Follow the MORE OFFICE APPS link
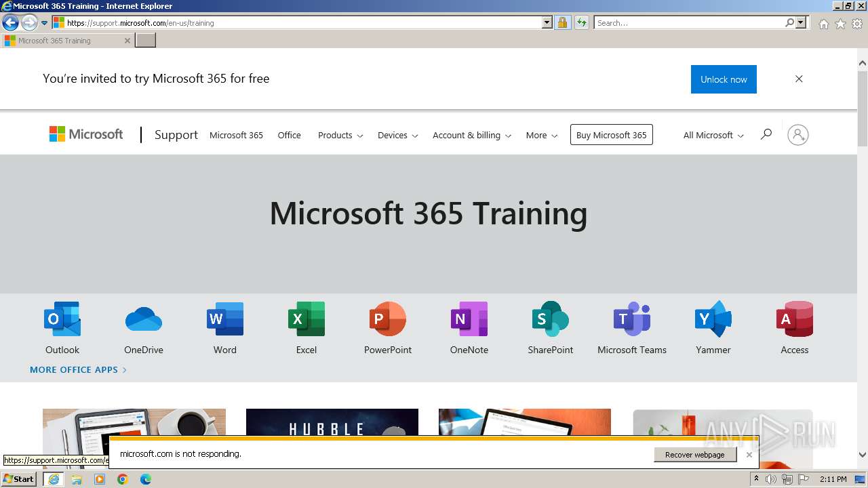Screen dimensions: 868x488 tap(78, 369)
